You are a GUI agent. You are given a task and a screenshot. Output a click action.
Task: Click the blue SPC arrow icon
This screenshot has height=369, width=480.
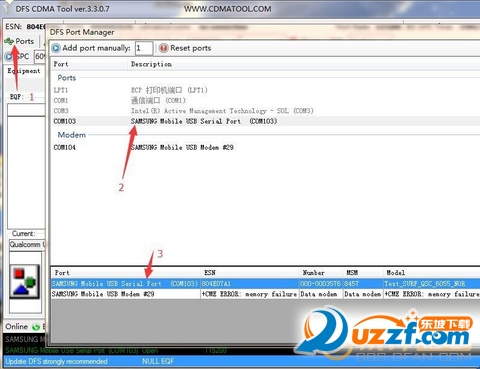(x=8, y=56)
